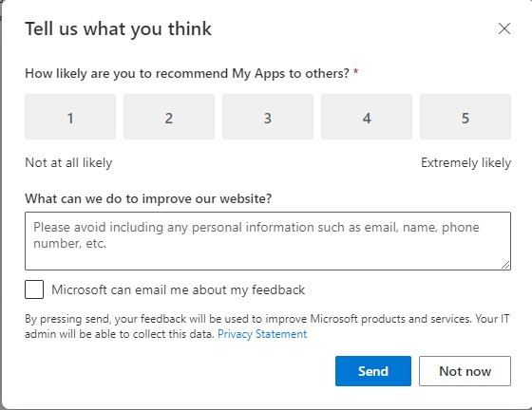Click the 'Not at all likely' scale label
This screenshot has height=410, width=532.
point(68,163)
